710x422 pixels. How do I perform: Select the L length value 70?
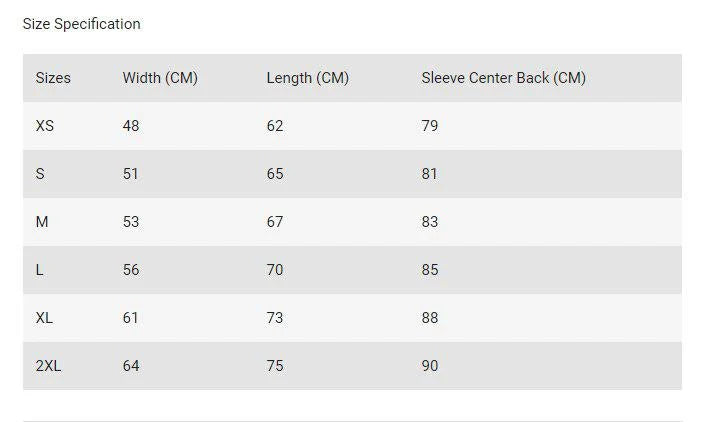(275, 270)
